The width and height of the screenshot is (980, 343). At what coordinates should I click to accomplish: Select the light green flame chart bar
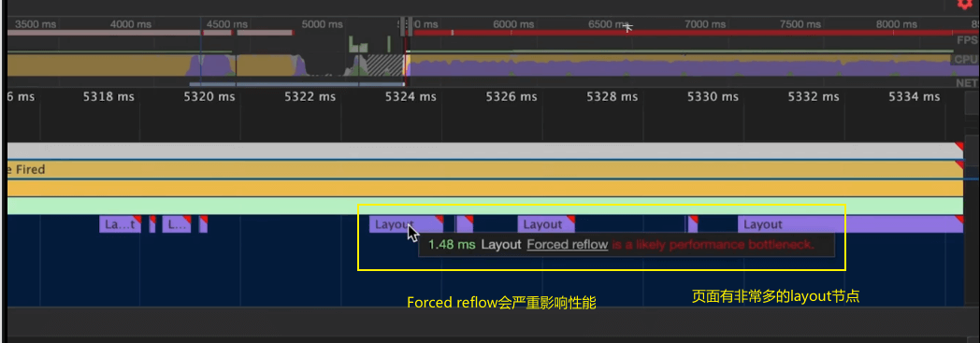pos(485,207)
